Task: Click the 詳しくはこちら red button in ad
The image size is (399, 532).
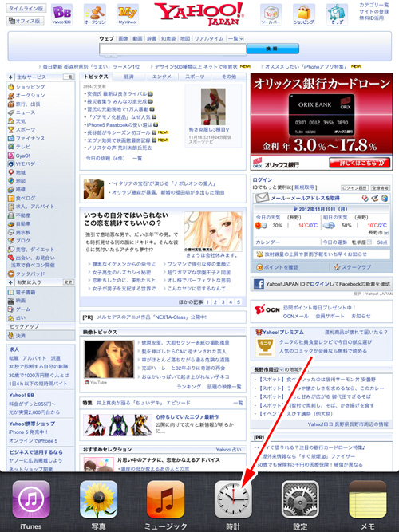Action: coord(360,163)
